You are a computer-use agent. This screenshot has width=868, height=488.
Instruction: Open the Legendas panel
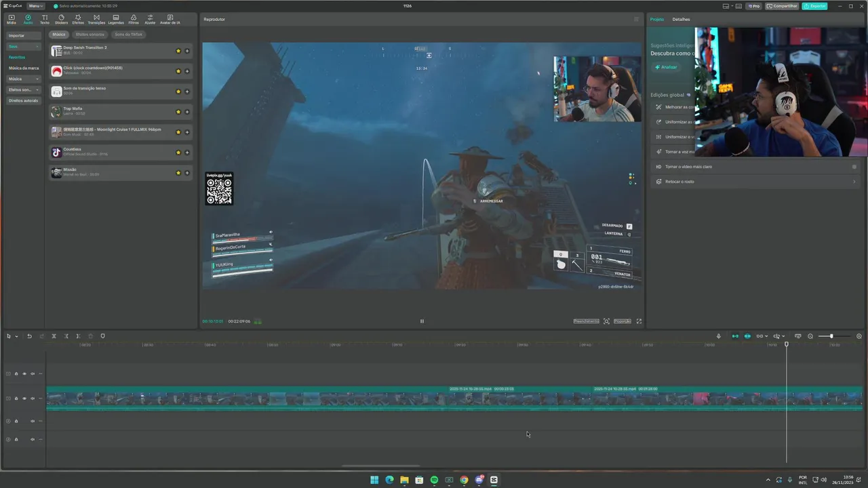pos(116,19)
